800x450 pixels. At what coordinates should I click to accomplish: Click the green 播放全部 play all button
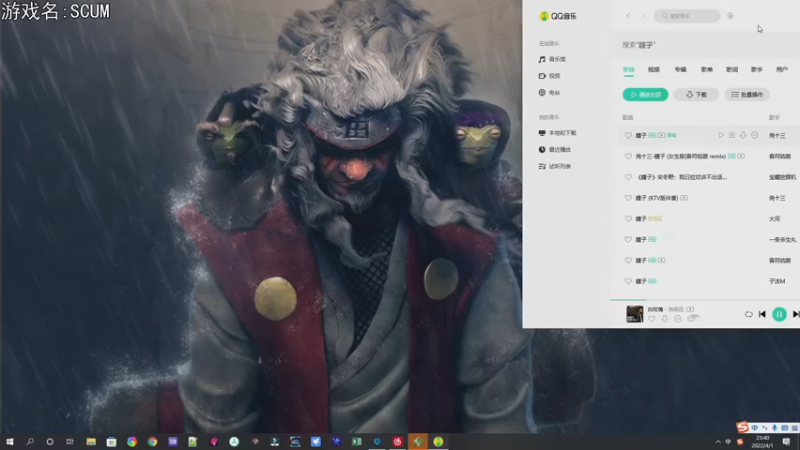(645, 94)
